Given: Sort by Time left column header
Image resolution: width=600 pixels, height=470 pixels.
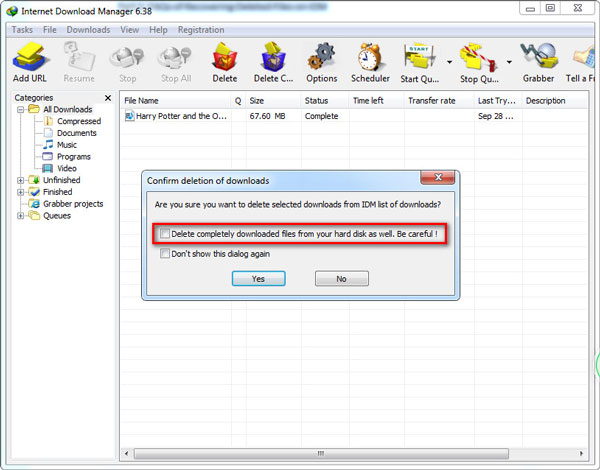Looking at the screenshot, I should click(377, 101).
